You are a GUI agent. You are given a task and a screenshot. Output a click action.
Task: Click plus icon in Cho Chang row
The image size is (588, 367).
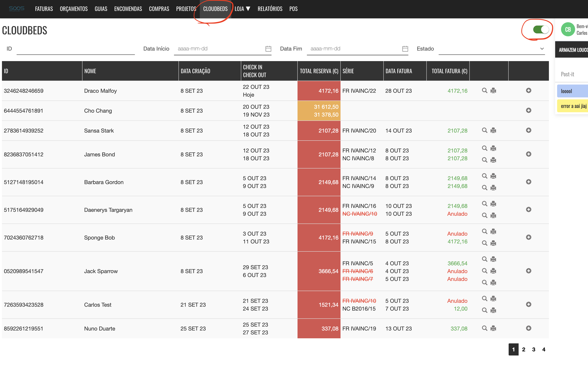(528, 110)
